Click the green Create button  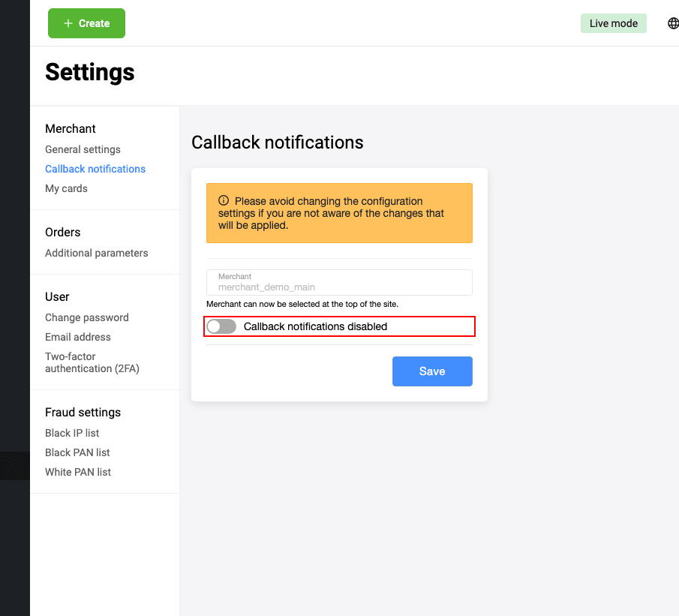(86, 23)
